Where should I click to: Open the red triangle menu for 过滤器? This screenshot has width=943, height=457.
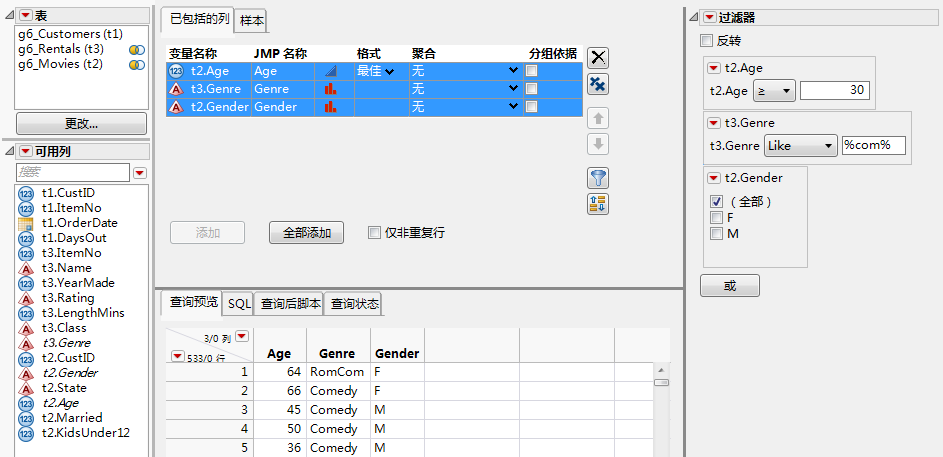coord(709,17)
